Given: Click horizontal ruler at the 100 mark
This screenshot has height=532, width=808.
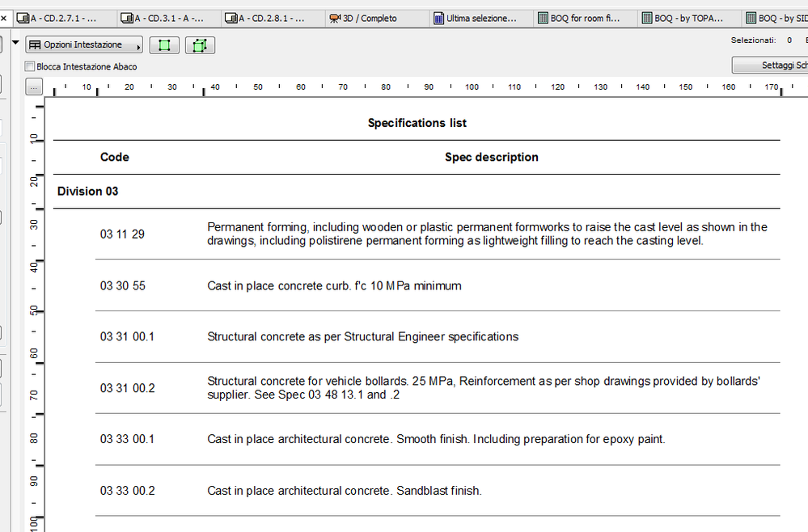Looking at the screenshot, I should [472, 87].
